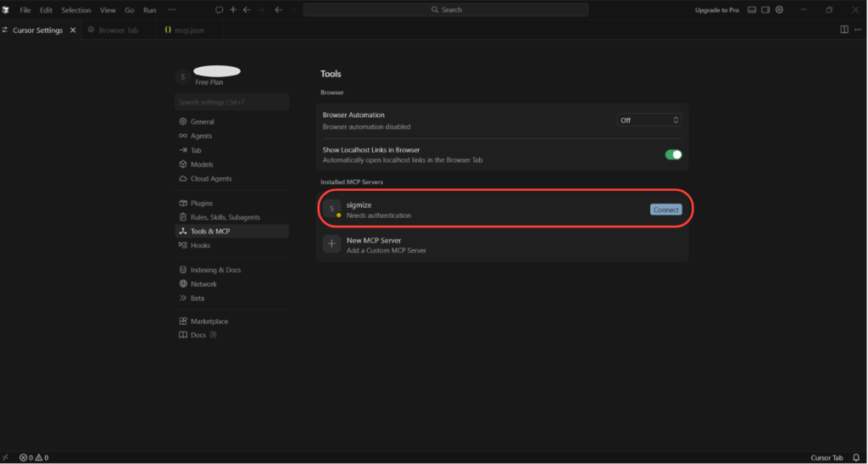Screen dimensions: 868x464
Task: Click the new chat bubble icon
Action: (220, 10)
